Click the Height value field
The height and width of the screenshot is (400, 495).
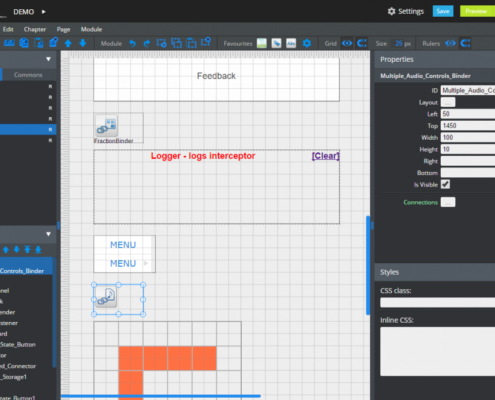pyautogui.click(x=468, y=149)
